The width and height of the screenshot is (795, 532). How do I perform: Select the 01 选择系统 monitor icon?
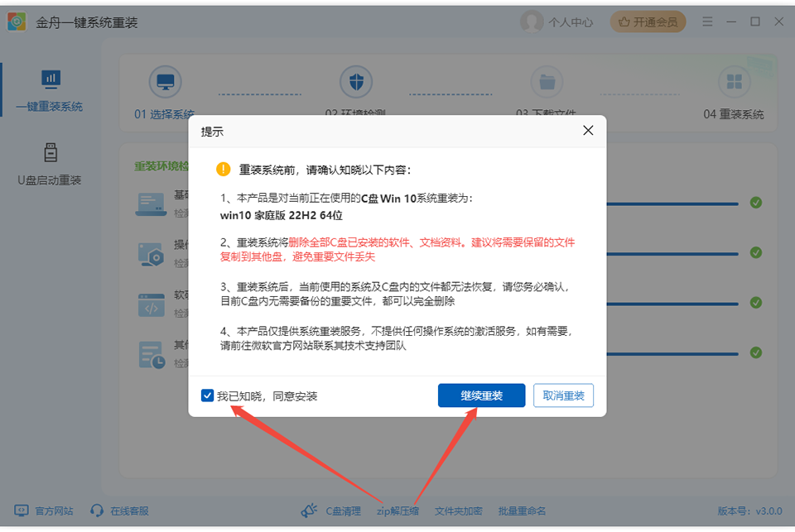[165, 81]
